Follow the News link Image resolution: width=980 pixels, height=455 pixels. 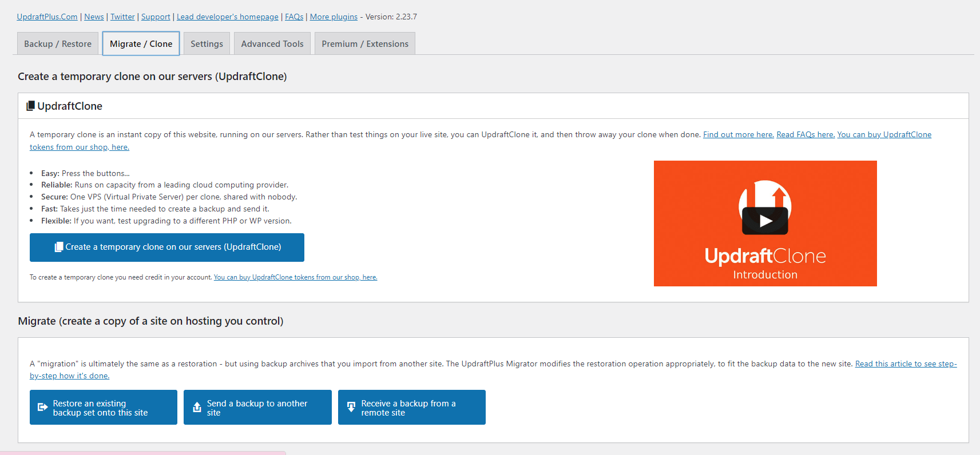coord(94,17)
